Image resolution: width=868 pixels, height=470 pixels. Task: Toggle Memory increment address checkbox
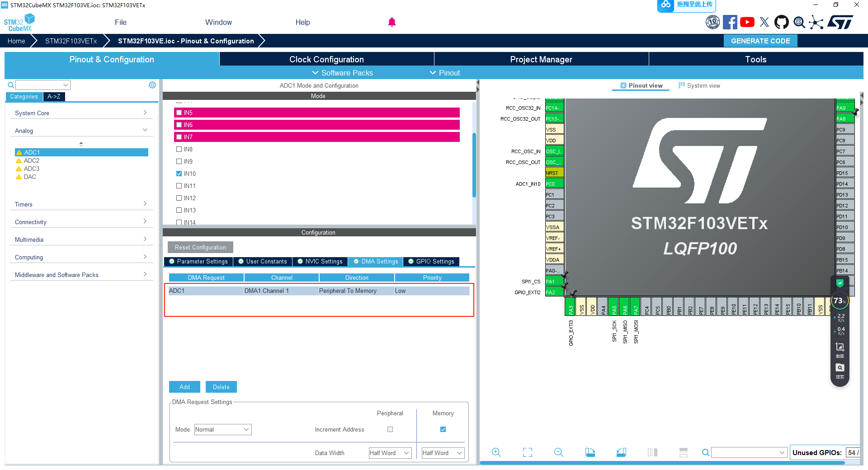pos(443,429)
